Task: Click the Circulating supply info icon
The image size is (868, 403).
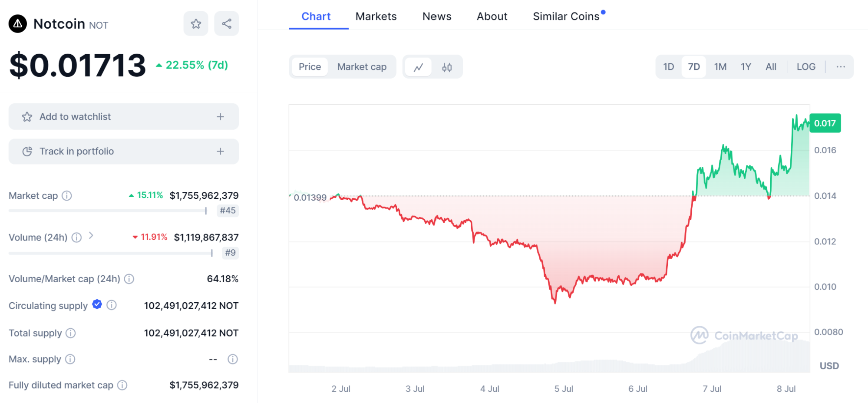Action: [x=112, y=305]
